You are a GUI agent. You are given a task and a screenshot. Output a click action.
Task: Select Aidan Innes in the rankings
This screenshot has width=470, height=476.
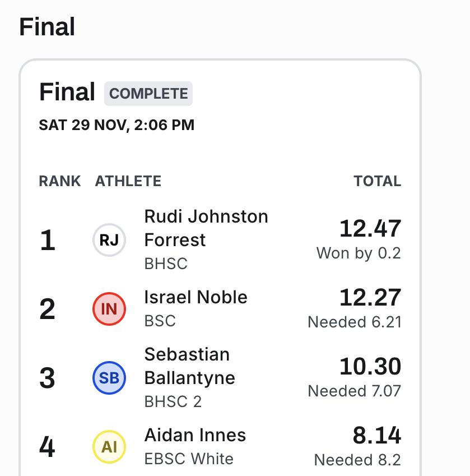[x=195, y=435]
